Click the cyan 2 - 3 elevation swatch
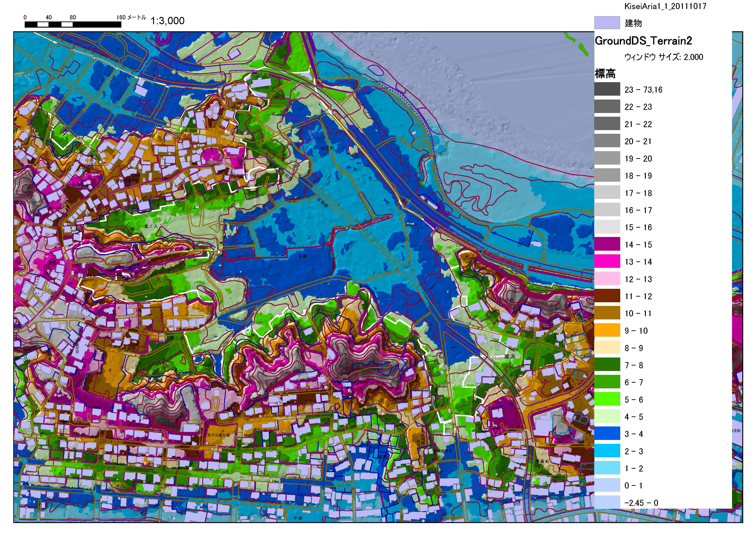 pyautogui.click(x=607, y=451)
